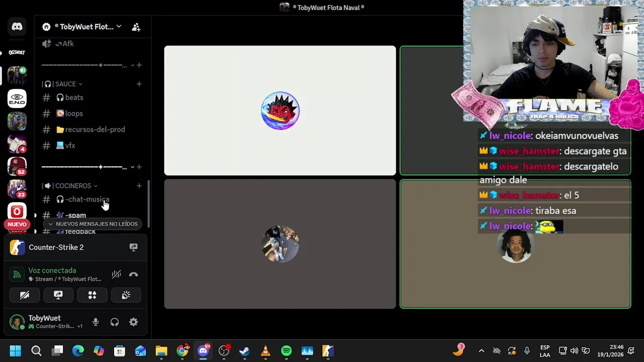The image size is (644, 362).
Task: Open the soundboard from the voice panel
Action: pos(126,295)
